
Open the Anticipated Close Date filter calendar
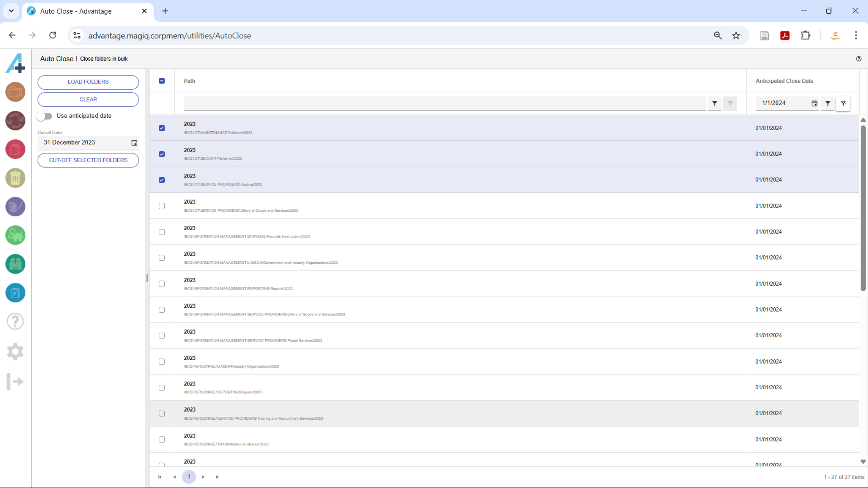pyautogui.click(x=814, y=103)
